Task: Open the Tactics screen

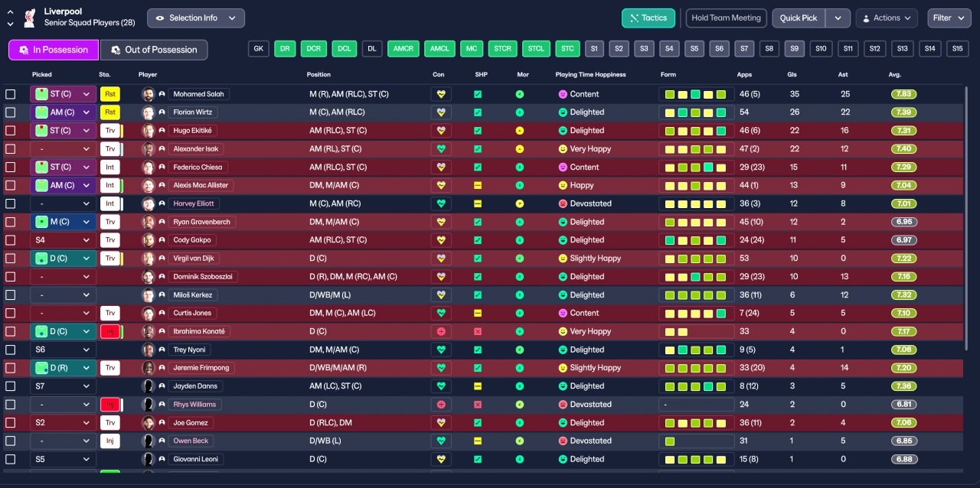Action: click(x=648, y=18)
